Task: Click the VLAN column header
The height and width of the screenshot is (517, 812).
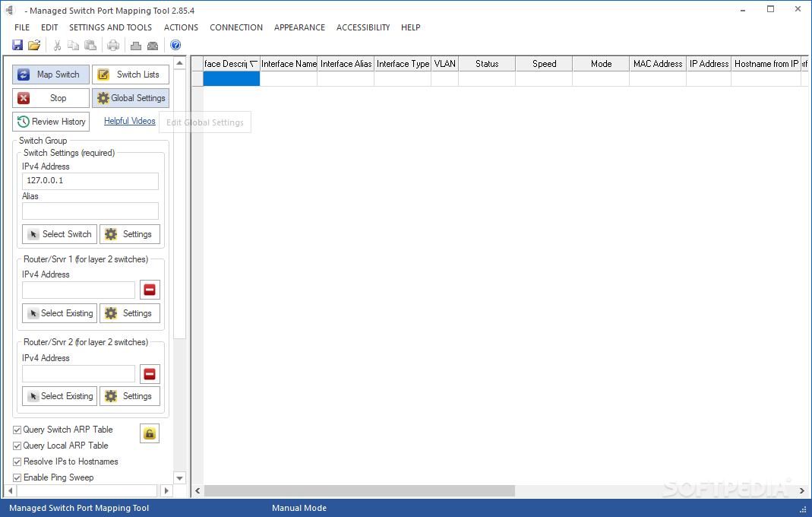Action: (x=445, y=64)
